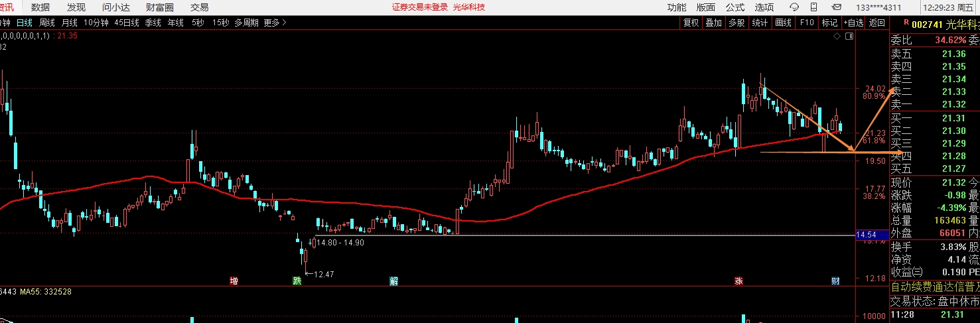Select the 卖一 price 21.32
Image resolution: width=980 pixels, height=323 pixels.
(x=954, y=104)
